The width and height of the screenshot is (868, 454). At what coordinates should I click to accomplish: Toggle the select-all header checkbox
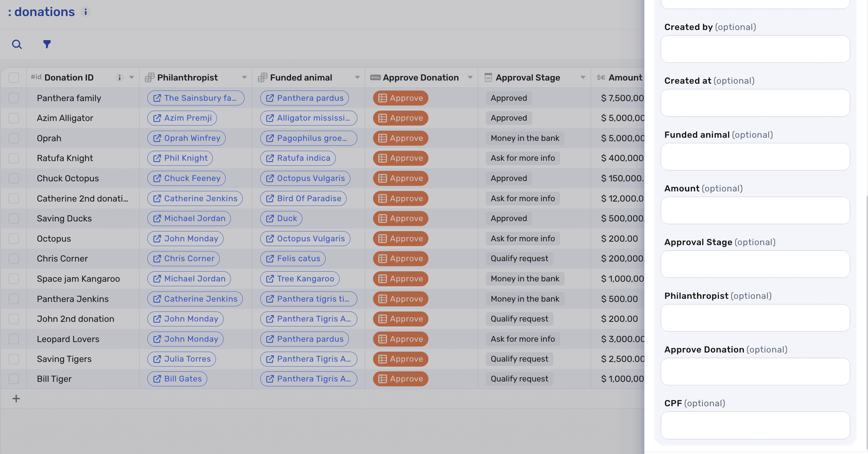coord(14,77)
